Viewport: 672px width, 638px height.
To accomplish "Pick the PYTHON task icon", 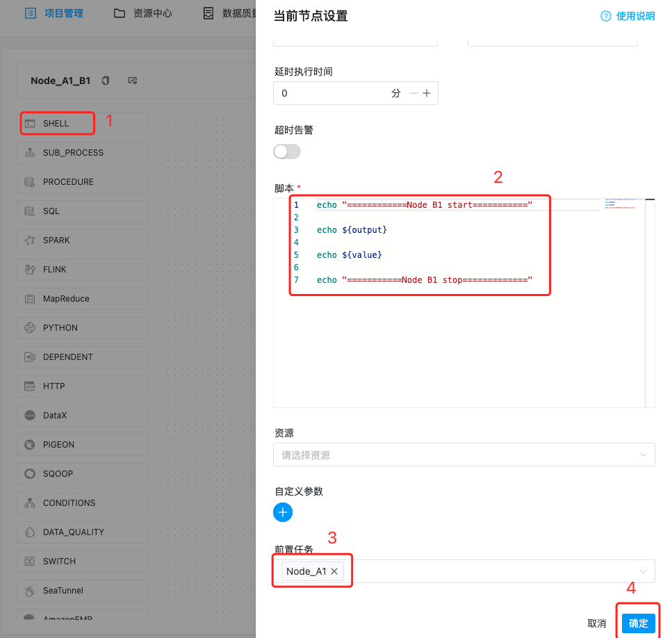I will point(30,328).
